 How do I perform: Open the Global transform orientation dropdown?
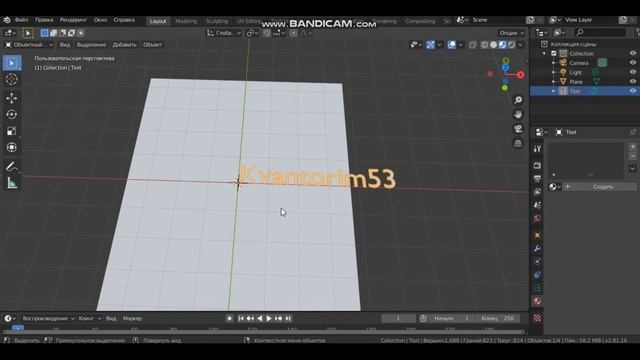tap(224, 33)
